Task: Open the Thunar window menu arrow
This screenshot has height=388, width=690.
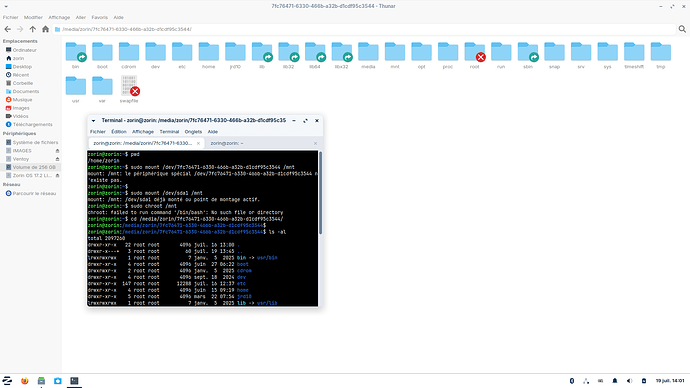Action: 6,6
